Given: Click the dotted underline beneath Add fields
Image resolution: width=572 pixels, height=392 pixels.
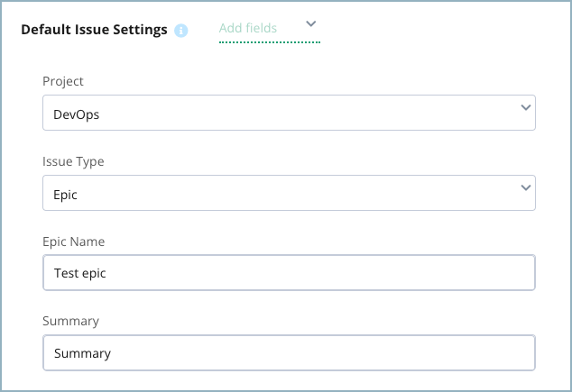Looking at the screenshot, I should (270, 42).
